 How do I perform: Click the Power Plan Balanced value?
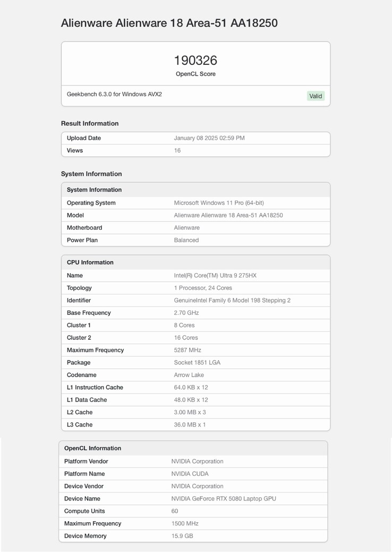[x=186, y=240]
